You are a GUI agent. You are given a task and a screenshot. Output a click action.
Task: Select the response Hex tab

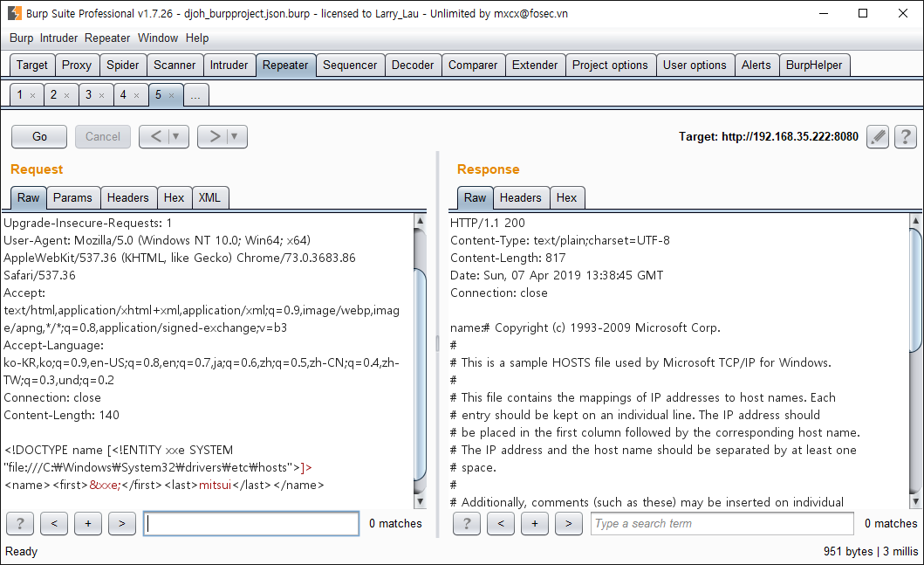point(566,197)
